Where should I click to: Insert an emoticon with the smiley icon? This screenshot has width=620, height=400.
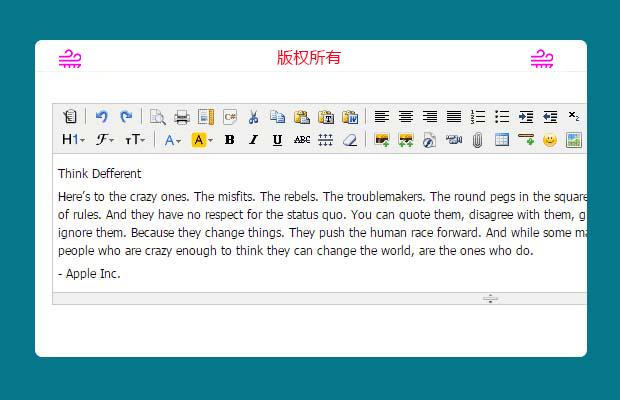pyautogui.click(x=549, y=140)
